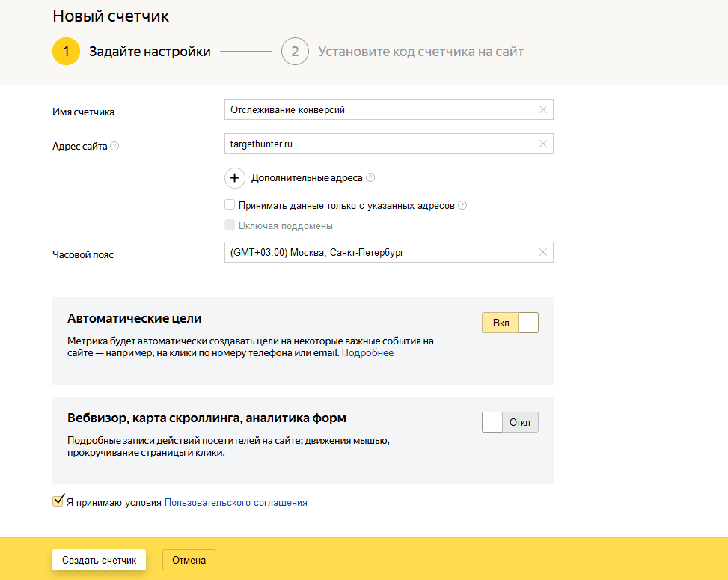Open the Подробнее link about automatic goals
The width and height of the screenshot is (728, 580).
click(367, 352)
